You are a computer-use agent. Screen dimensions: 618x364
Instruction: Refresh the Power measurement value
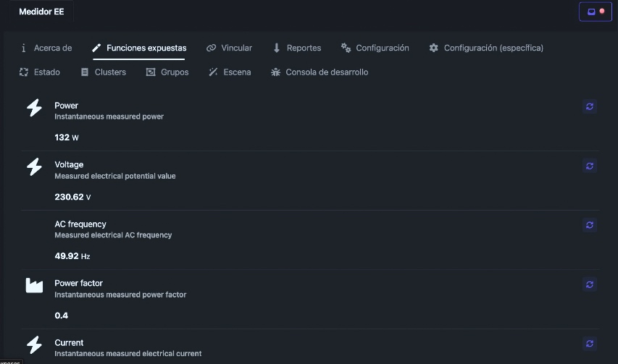pyautogui.click(x=589, y=106)
